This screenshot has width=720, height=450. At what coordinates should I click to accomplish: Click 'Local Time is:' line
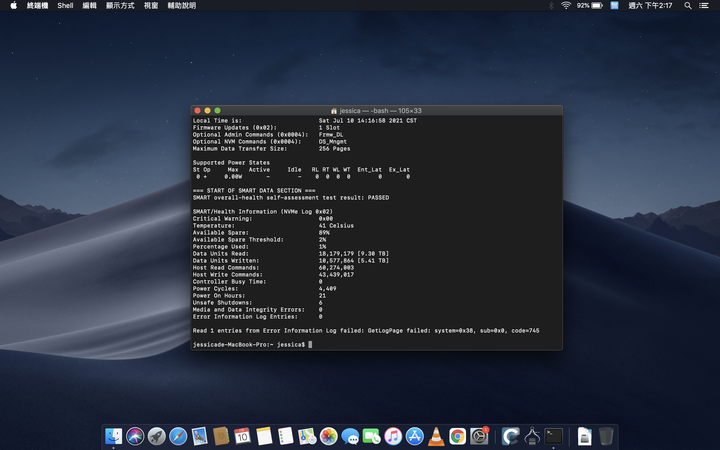305,120
